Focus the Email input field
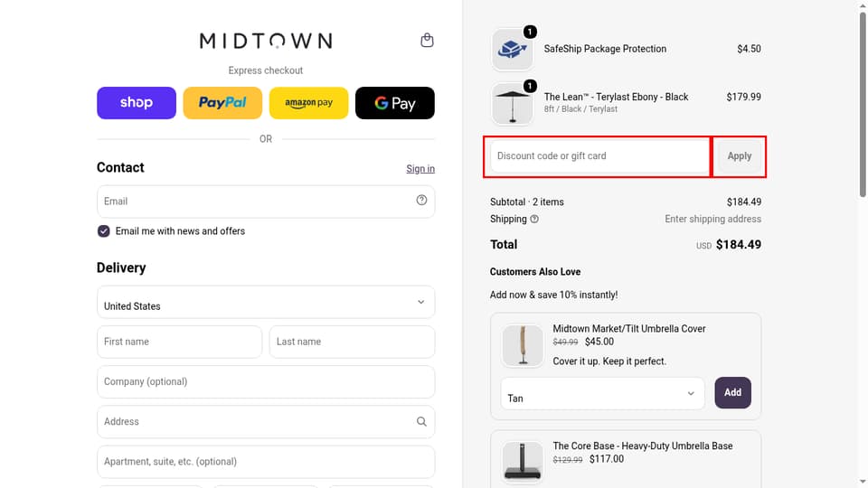 266,202
